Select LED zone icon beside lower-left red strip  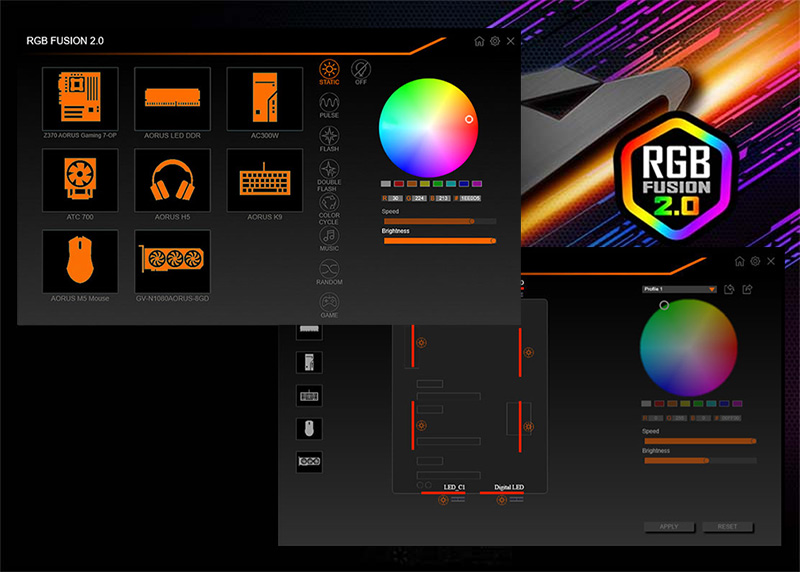click(421, 425)
